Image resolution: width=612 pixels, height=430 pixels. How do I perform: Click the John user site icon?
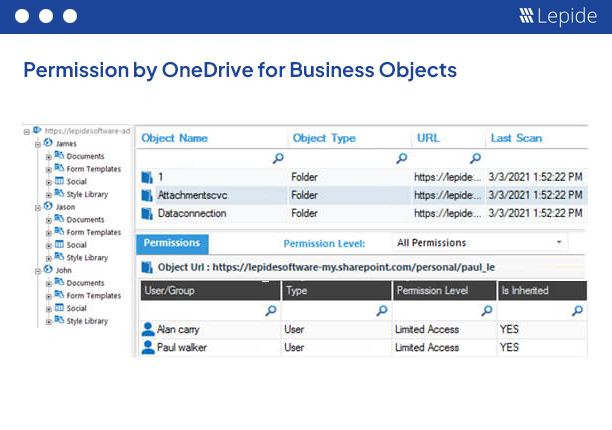(48, 269)
